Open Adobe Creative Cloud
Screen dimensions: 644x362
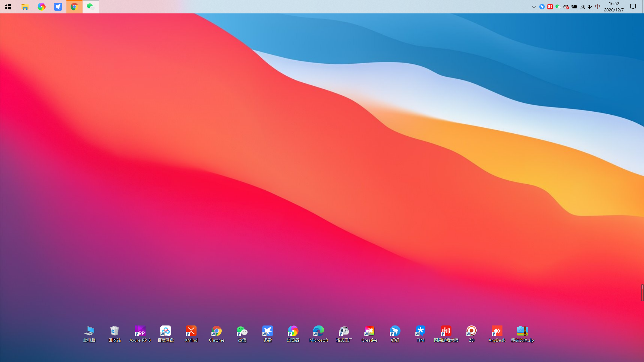[x=369, y=332]
